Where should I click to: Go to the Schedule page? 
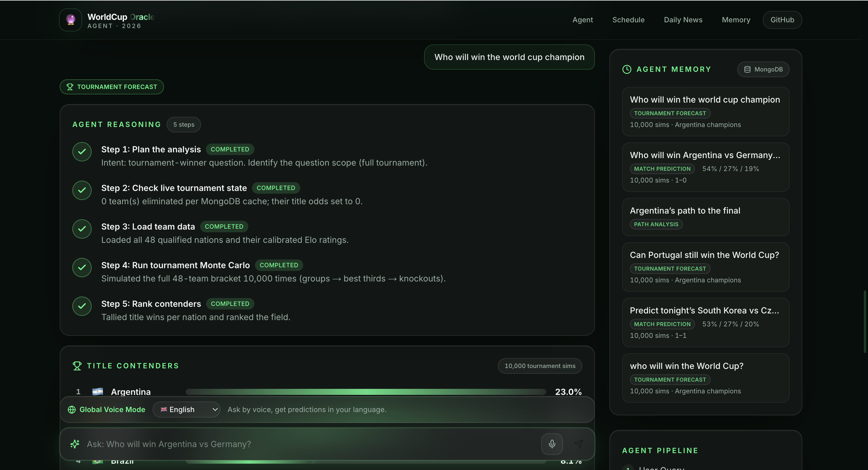tap(628, 20)
